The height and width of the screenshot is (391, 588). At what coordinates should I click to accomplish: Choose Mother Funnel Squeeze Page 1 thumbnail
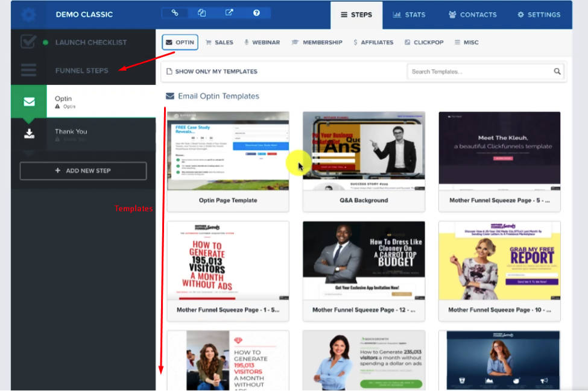point(228,261)
